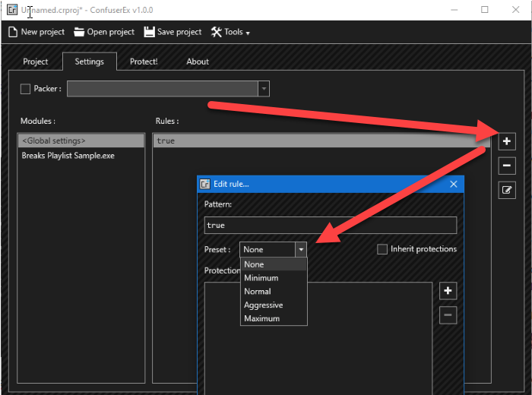Remove the selected rule with minus icon
The image size is (532, 395).
[x=507, y=166]
